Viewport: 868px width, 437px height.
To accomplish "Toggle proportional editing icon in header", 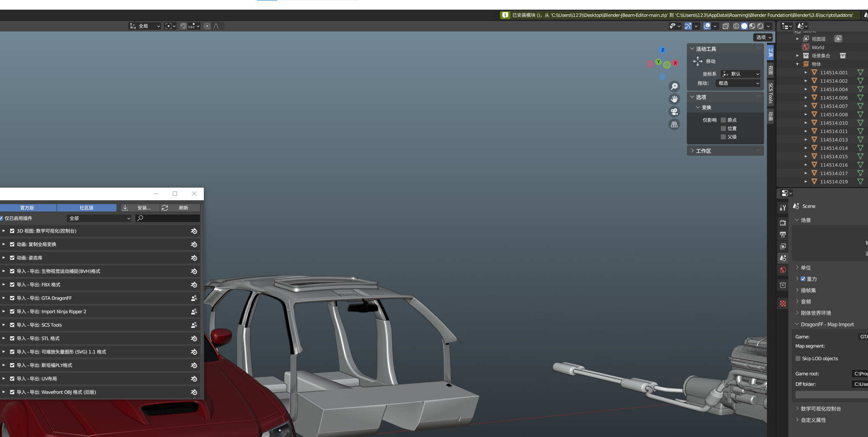I will (x=207, y=26).
